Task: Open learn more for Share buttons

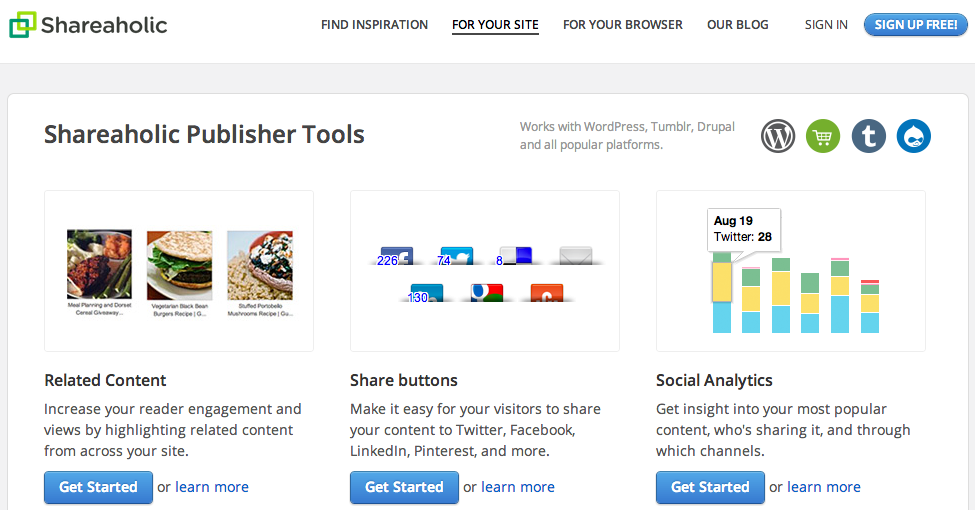Action: pos(517,487)
